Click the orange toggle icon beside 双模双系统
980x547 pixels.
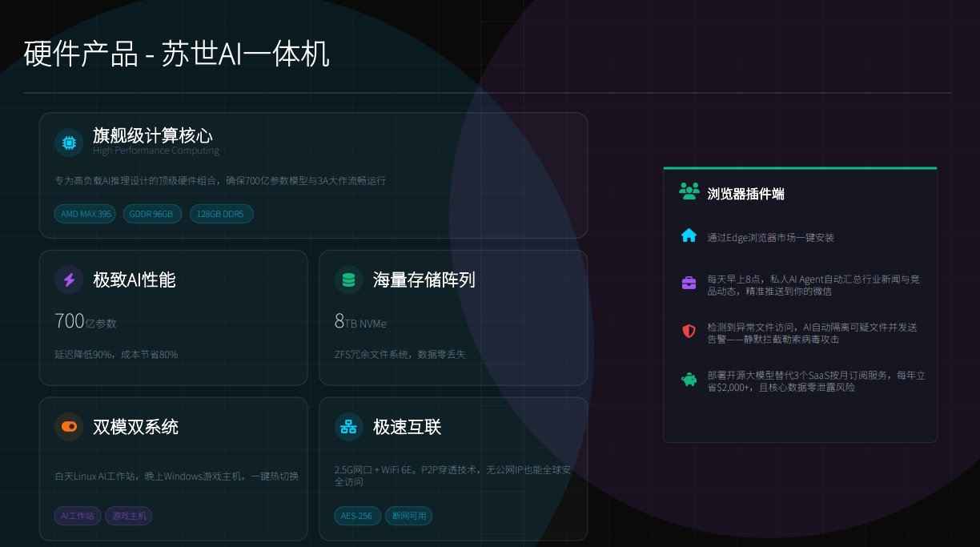(69, 427)
